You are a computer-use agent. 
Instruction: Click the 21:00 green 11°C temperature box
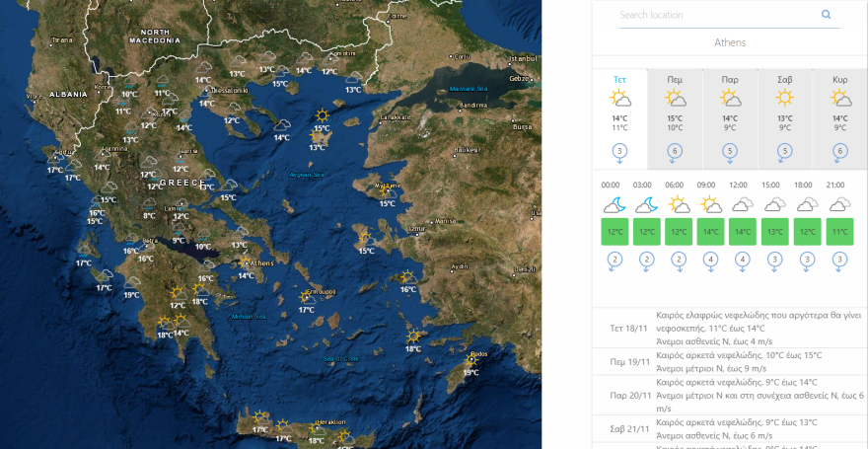point(838,232)
